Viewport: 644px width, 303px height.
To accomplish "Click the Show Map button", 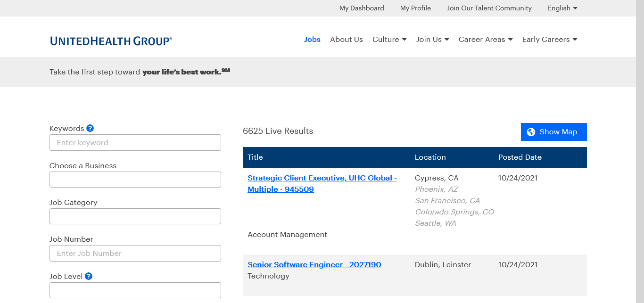I will [x=553, y=132].
